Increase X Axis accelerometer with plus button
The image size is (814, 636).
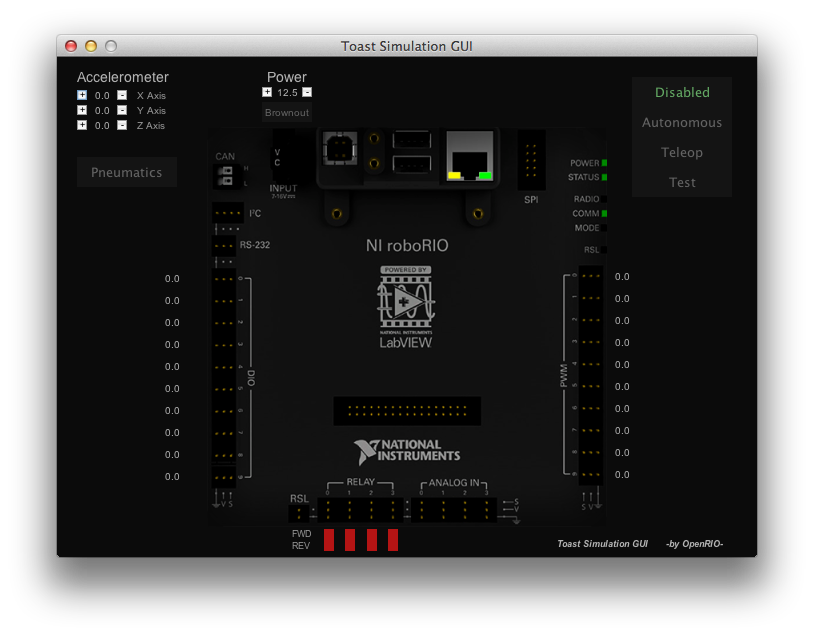click(82, 95)
